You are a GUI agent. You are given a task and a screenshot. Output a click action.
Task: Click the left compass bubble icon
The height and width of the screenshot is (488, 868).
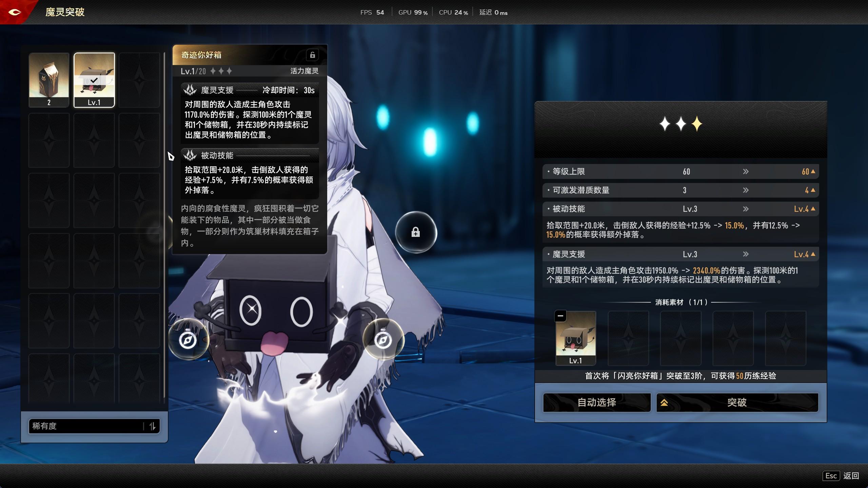click(188, 340)
